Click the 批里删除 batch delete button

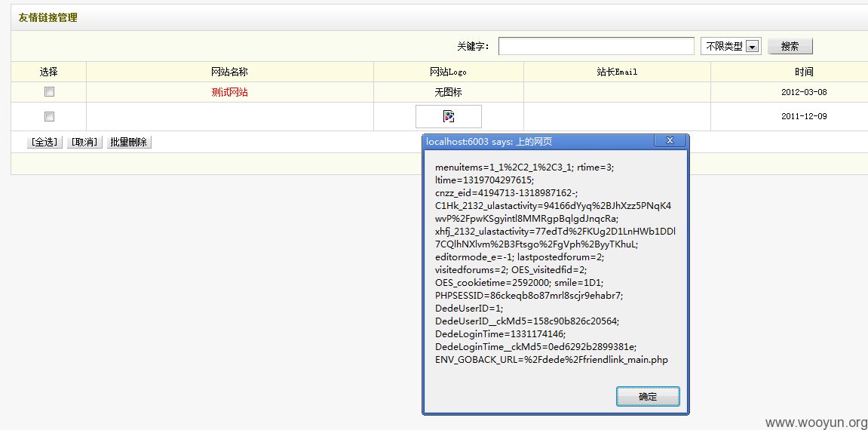(129, 143)
